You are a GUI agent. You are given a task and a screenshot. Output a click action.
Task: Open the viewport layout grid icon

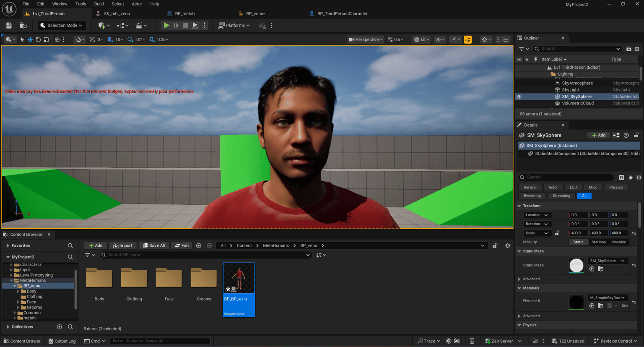[506, 39]
